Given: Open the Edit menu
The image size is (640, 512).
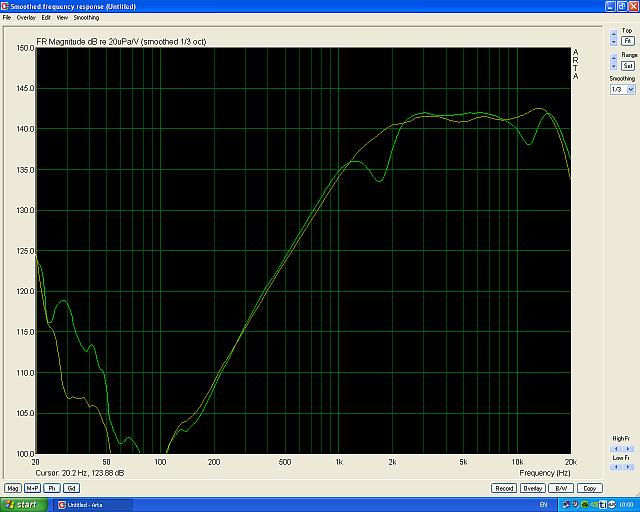Looking at the screenshot, I should 46,18.
